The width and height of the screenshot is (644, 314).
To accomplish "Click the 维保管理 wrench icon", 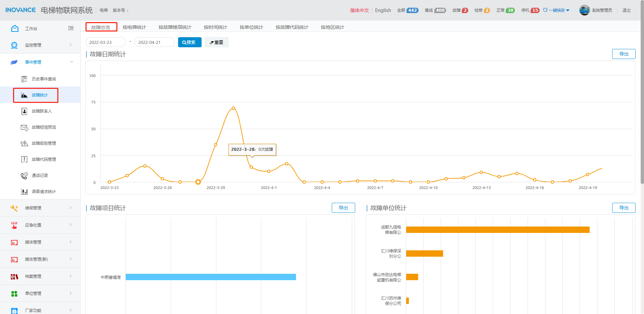I will click(14, 208).
